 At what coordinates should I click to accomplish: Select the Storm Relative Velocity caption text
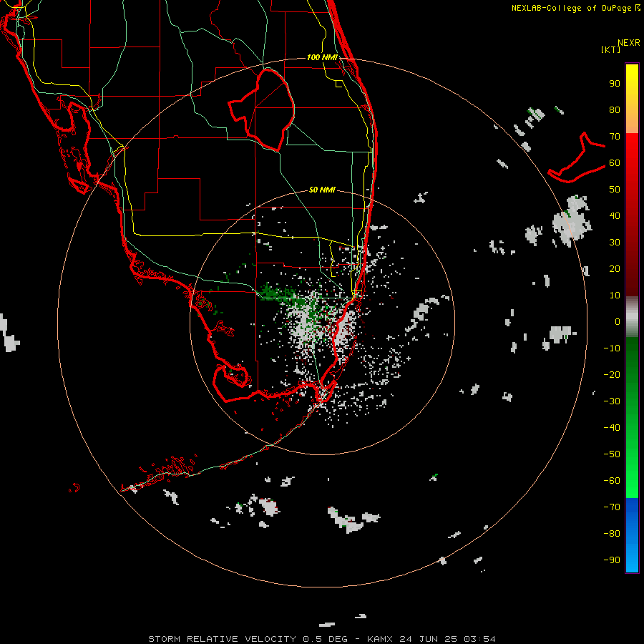tap(322, 639)
